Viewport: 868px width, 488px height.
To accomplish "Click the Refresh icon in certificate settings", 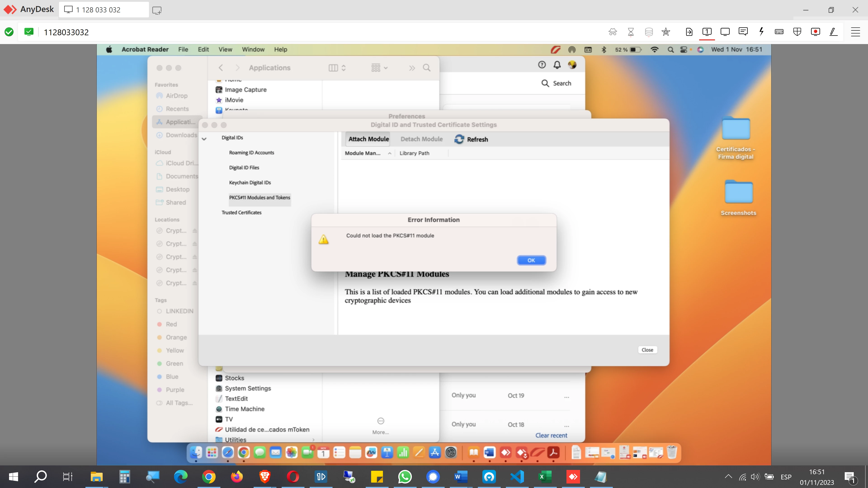I will coord(459,139).
